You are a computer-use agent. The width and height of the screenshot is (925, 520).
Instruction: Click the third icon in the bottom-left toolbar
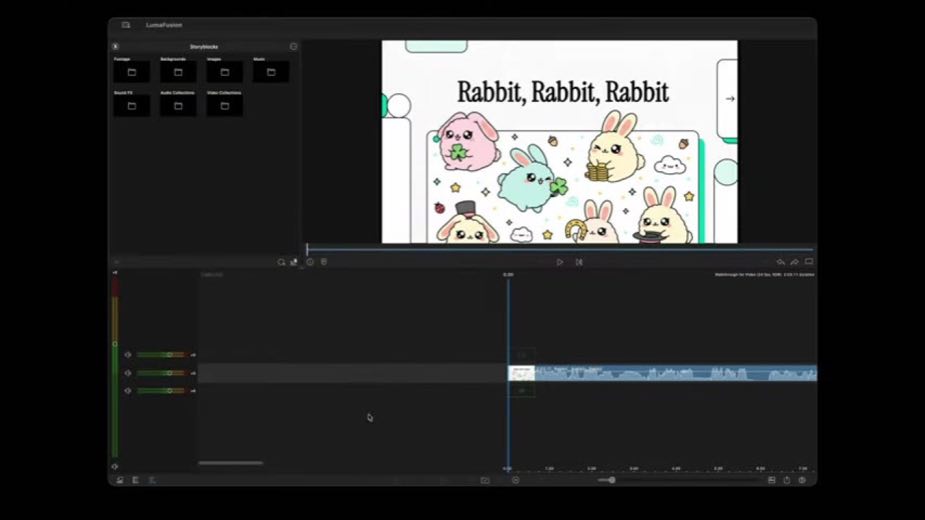(152, 480)
